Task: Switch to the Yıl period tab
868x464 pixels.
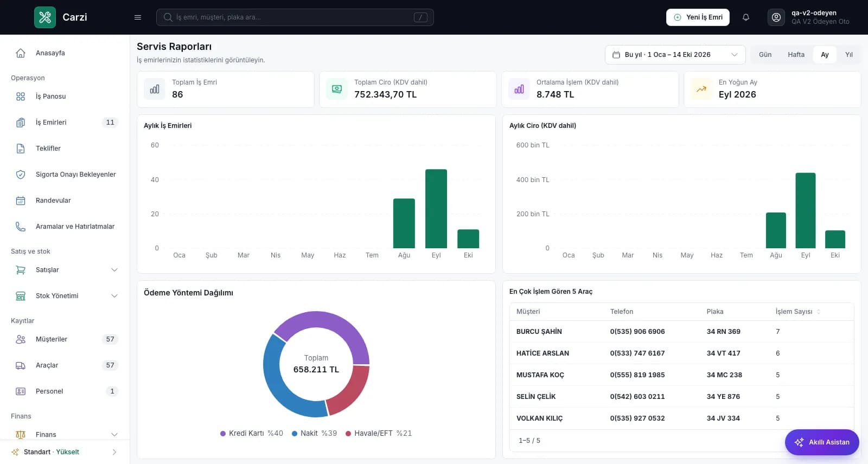Action: pos(849,55)
